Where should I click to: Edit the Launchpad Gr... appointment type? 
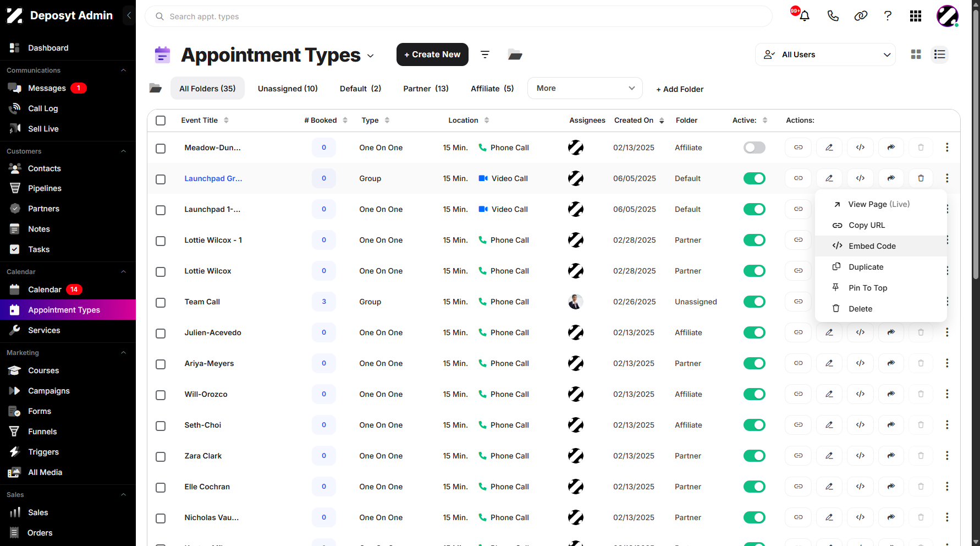coord(829,178)
